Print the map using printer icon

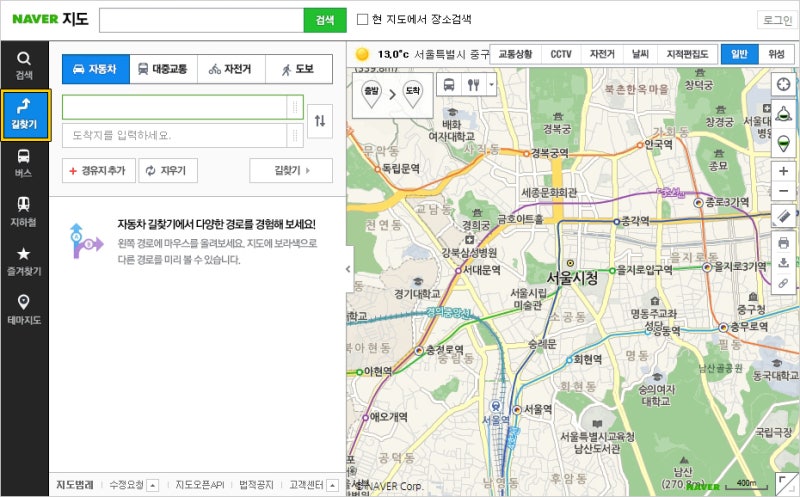783,243
